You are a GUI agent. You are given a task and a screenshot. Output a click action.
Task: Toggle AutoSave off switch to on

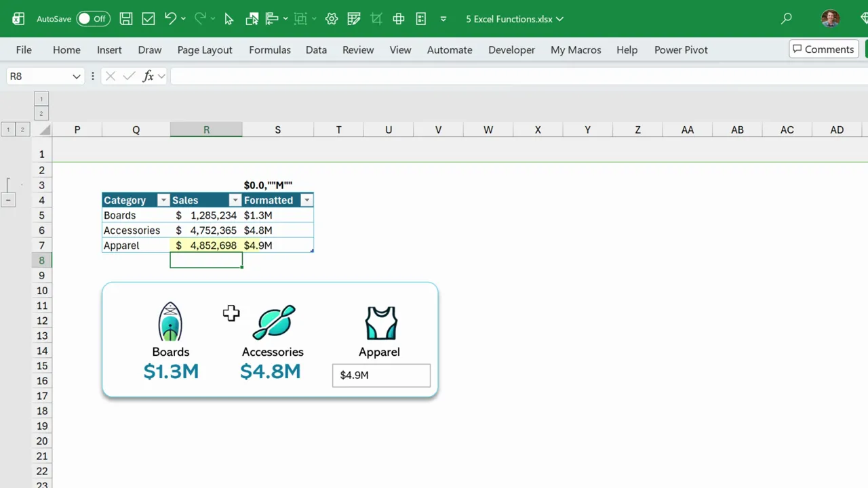pos(93,18)
